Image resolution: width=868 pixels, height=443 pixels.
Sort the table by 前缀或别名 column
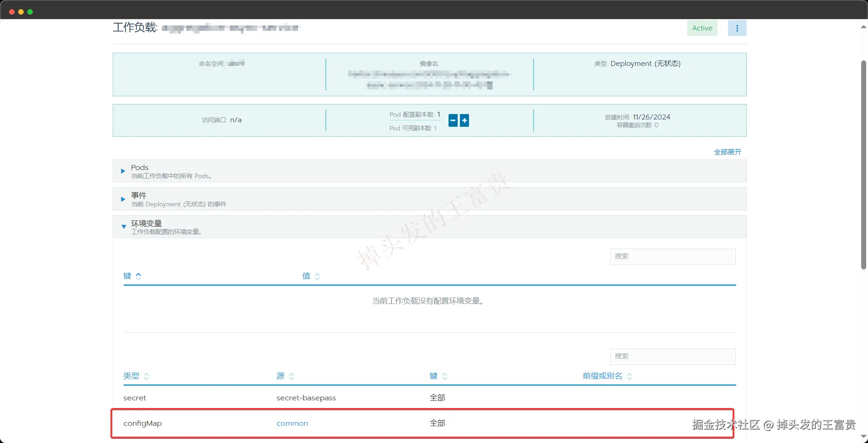[608, 376]
